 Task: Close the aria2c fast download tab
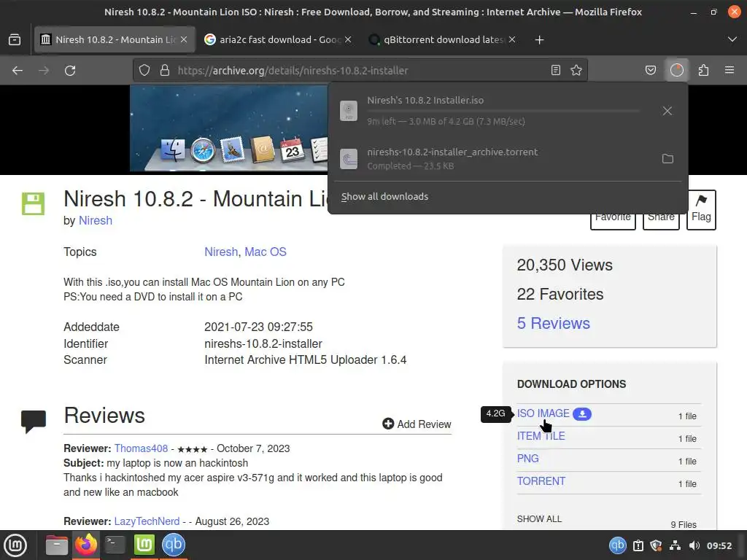coord(348,39)
